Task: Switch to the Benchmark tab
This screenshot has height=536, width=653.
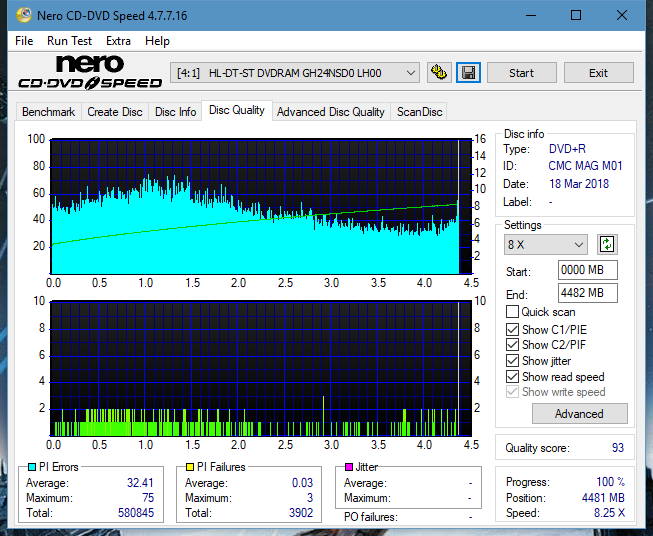Action: [x=49, y=112]
